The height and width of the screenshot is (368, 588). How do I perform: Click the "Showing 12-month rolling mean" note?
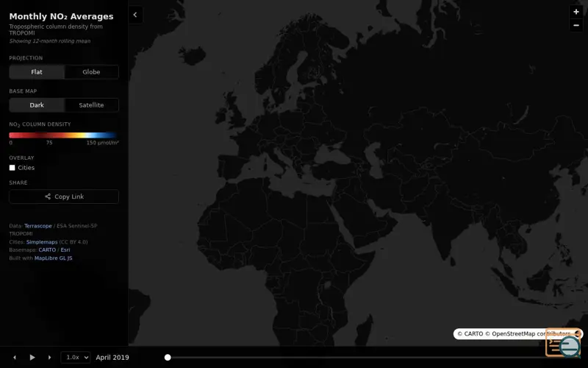[x=50, y=41]
